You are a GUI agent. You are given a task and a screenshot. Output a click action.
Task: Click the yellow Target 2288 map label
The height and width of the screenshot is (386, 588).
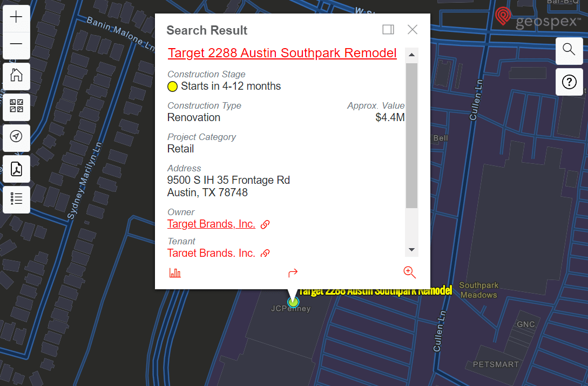(375, 291)
